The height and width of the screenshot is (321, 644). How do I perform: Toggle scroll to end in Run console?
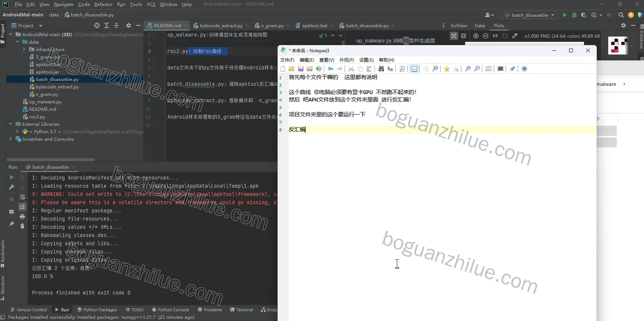point(22,206)
